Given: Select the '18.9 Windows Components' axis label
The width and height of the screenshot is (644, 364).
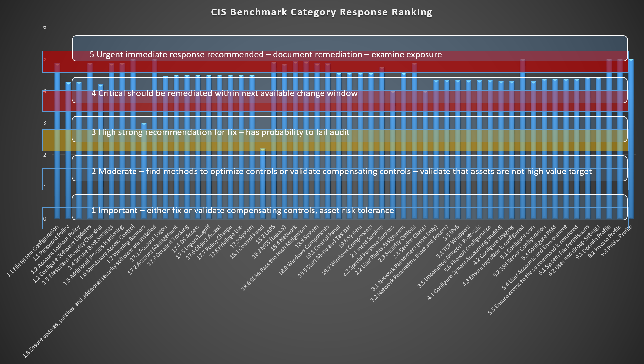Looking at the screenshot, I should 304,250.
